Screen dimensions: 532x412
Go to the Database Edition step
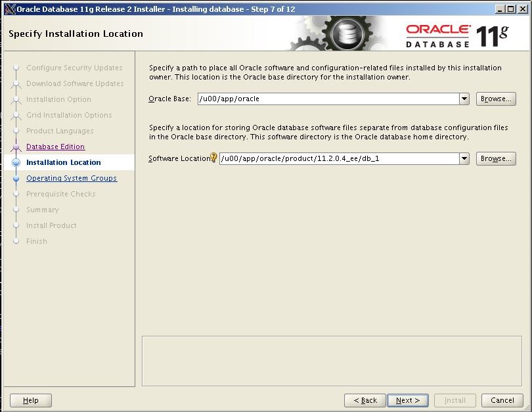[56, 147]
